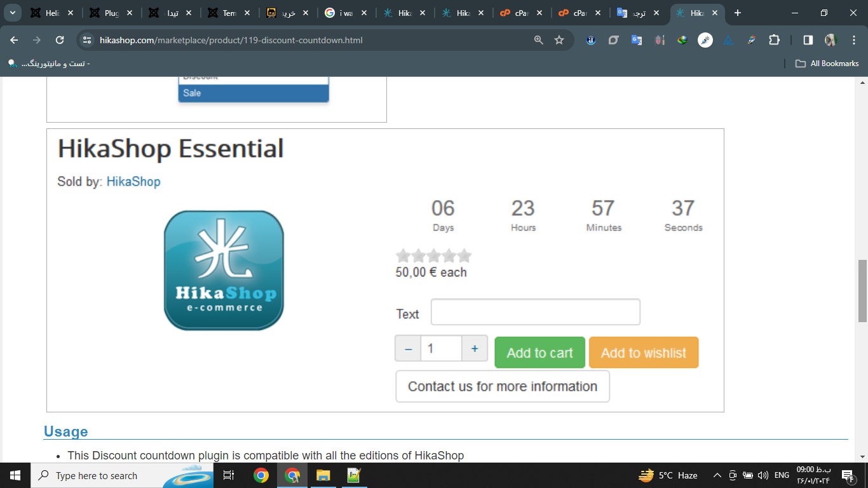Viewport: 868px width, 488px height.
Task: Click the third rating star
Action: [x=434, y=256]
